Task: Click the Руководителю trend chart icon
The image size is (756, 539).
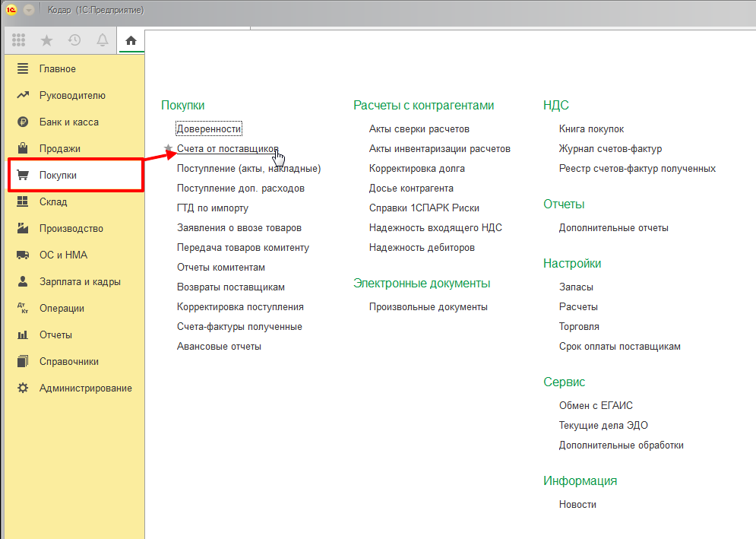Action: (x=23, y=95)
